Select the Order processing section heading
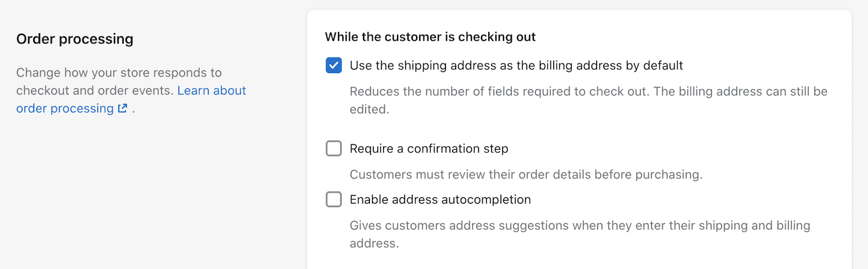The image size is (868, 269). click(x=75, y=39)
